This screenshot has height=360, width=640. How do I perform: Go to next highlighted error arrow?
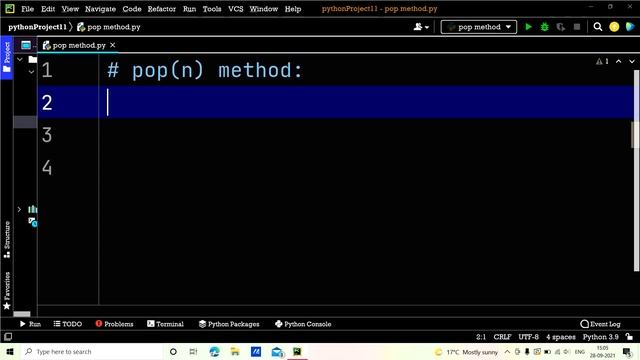632,61
